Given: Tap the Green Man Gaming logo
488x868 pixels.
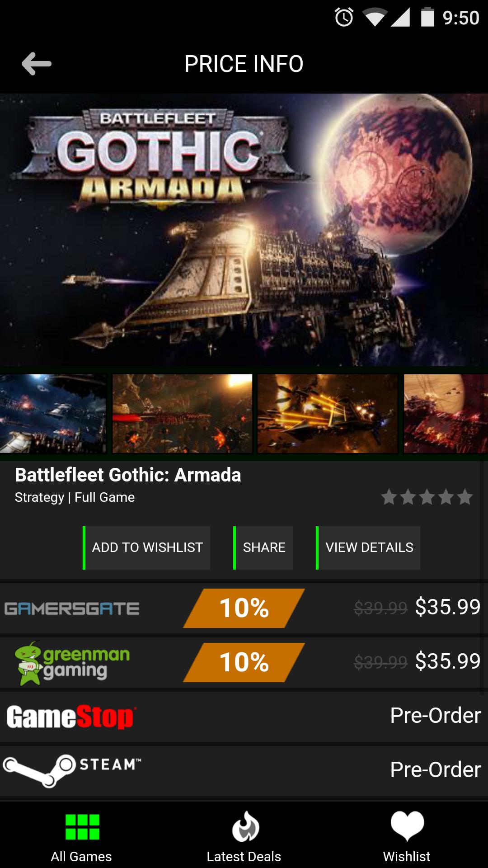Looking at the screenshot, I should pos(72,663).
